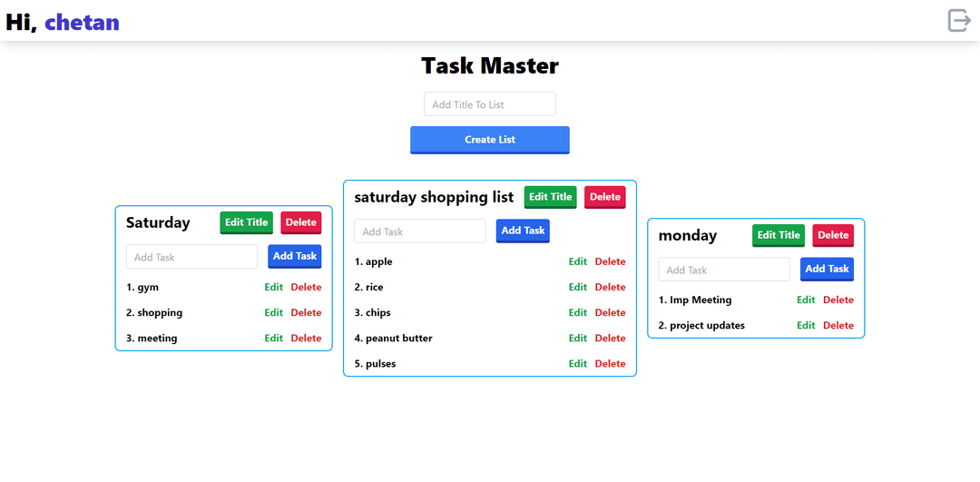Click the '1. gym' task text
Viewport: 980px width, 482px height.
coord(142,288)
